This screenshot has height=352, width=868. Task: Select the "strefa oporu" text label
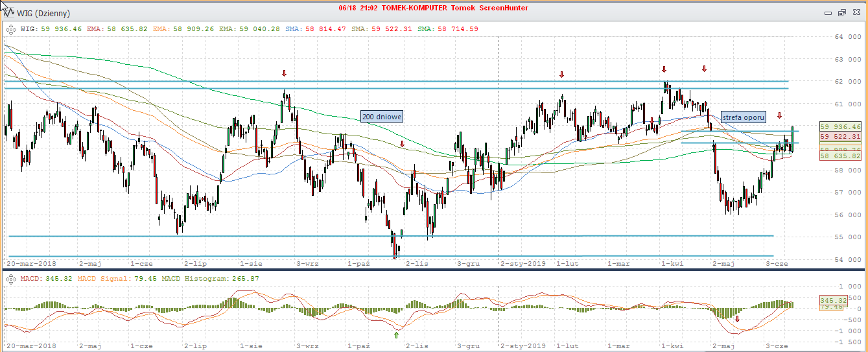[x=743, y=117]
